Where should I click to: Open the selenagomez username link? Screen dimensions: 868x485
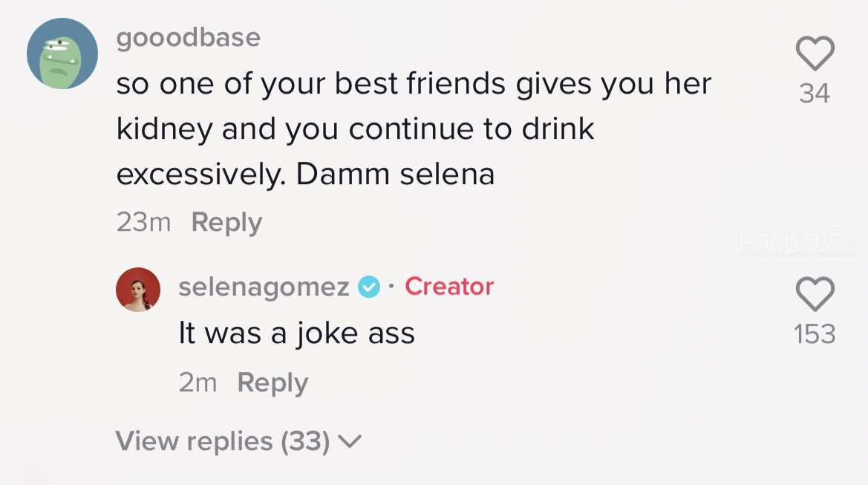point(264,287)
